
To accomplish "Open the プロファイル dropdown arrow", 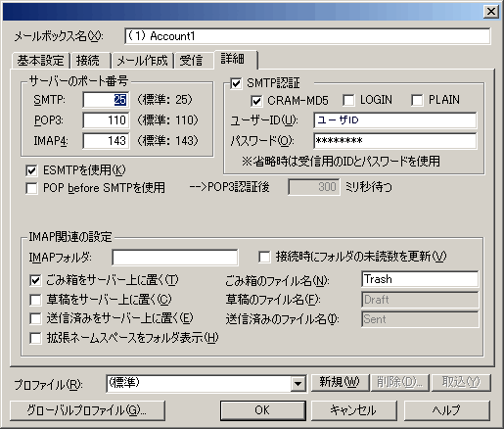I will (298, 384).
